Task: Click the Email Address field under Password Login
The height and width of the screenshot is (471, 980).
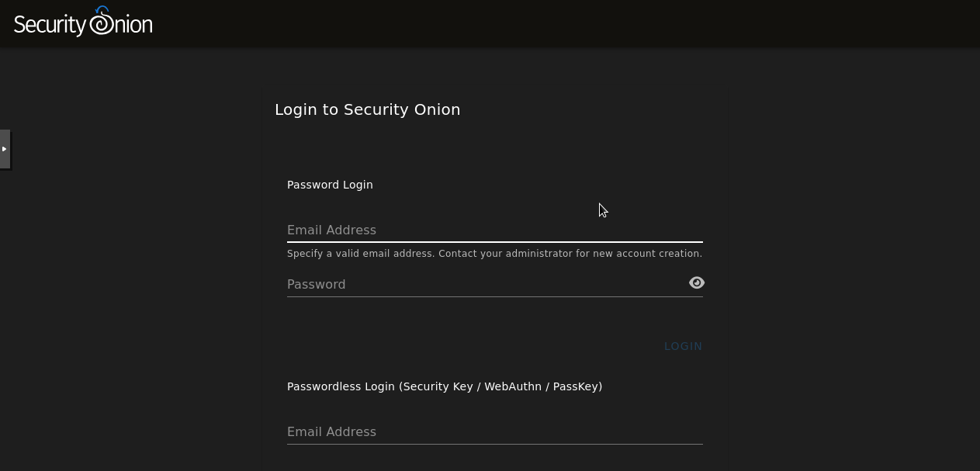Action: (494, 230)
